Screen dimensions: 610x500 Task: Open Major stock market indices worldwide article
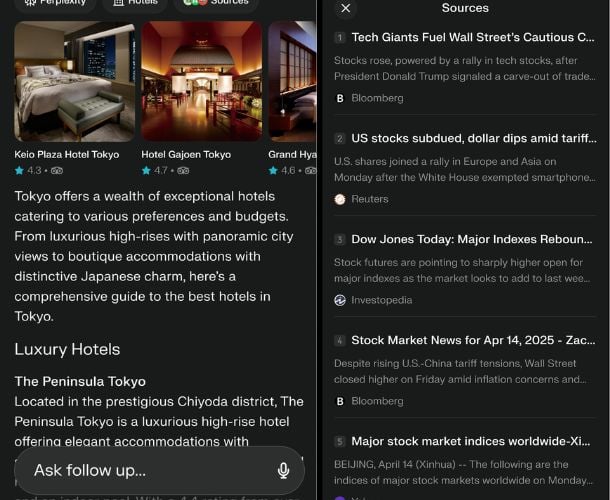pyautogui.click(x=473, y=441)
